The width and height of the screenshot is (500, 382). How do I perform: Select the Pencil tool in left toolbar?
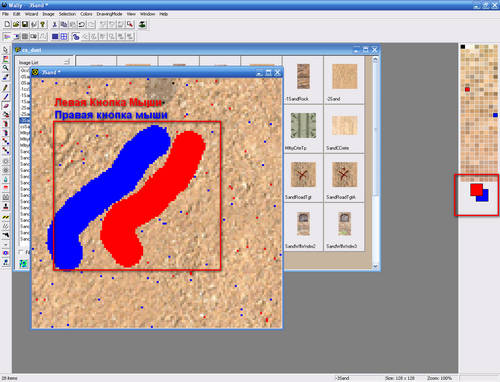6,88
